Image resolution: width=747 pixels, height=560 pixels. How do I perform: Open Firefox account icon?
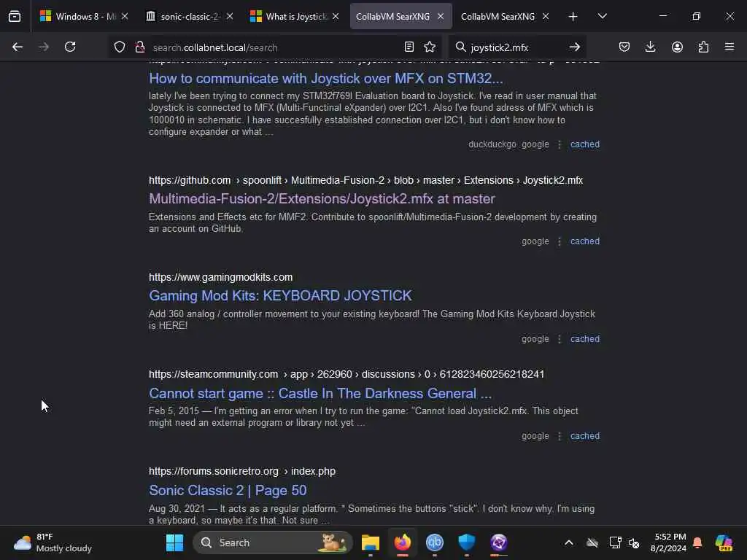click(677, 47)
